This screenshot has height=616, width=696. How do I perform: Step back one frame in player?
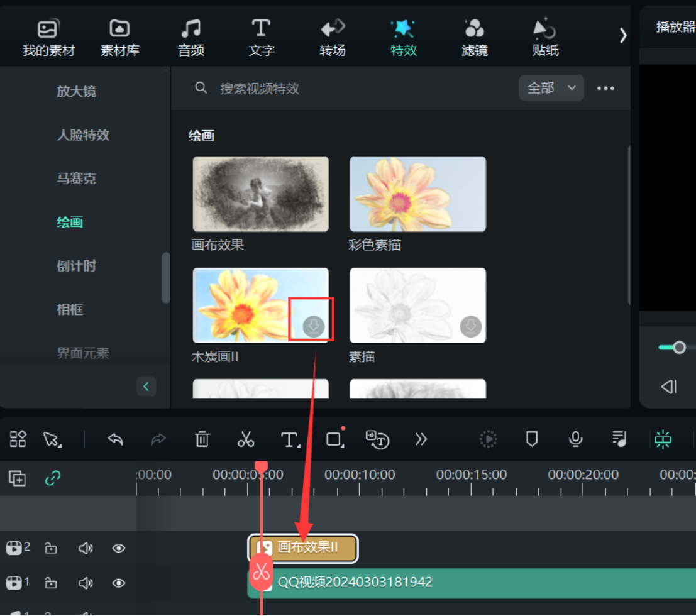pos(669,387)
